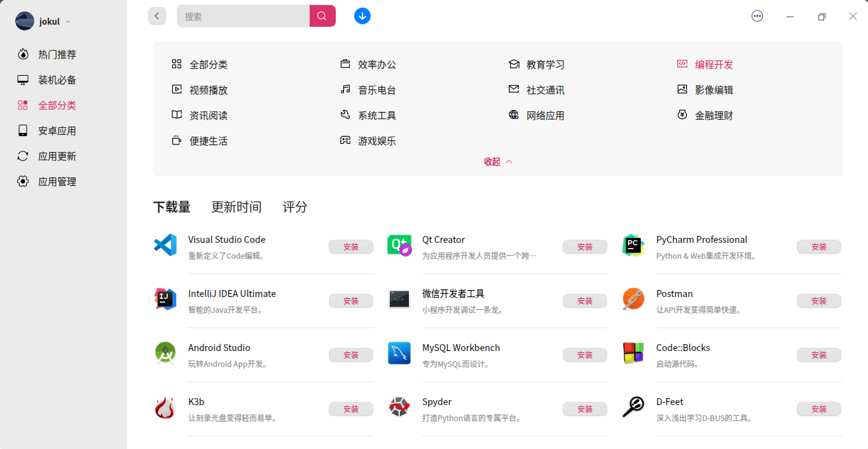Viewport: 868px width, 449px height.
Task: Switch to the 评分 sorting tab
Action: click(x=294, y=207)
